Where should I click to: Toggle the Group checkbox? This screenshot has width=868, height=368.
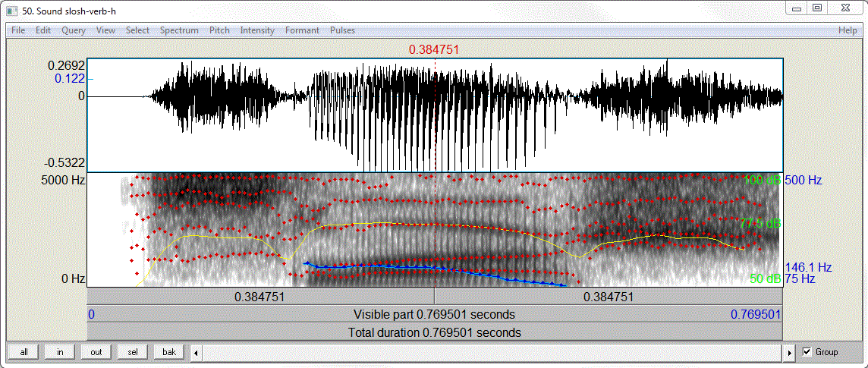tap(807, 352)
